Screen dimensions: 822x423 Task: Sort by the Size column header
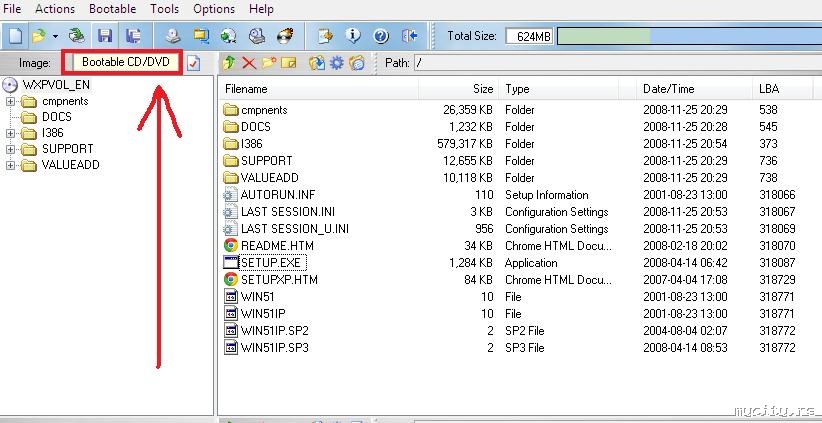pos(459,89)
